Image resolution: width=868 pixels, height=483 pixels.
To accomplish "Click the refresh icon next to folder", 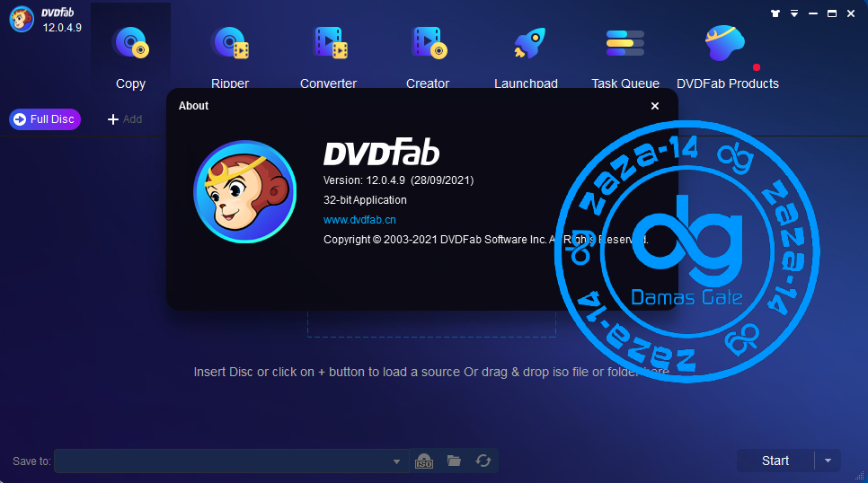I will (x=483, y=461).
